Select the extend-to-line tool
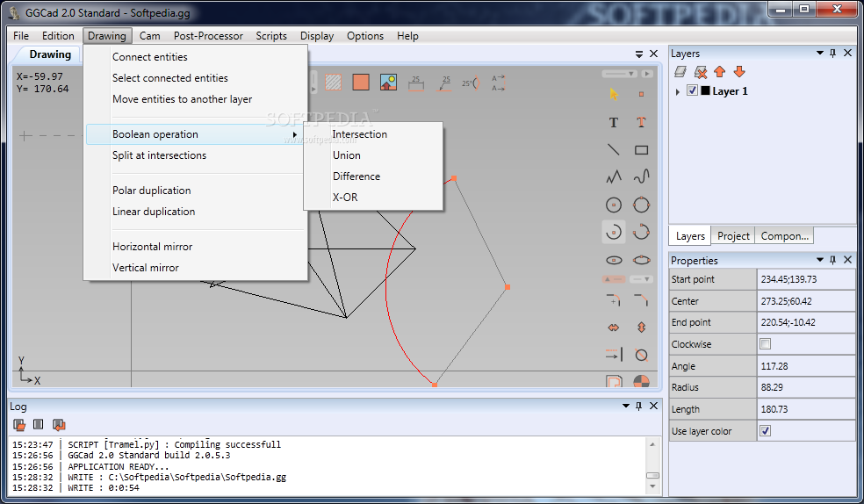 tap(614, 355)
